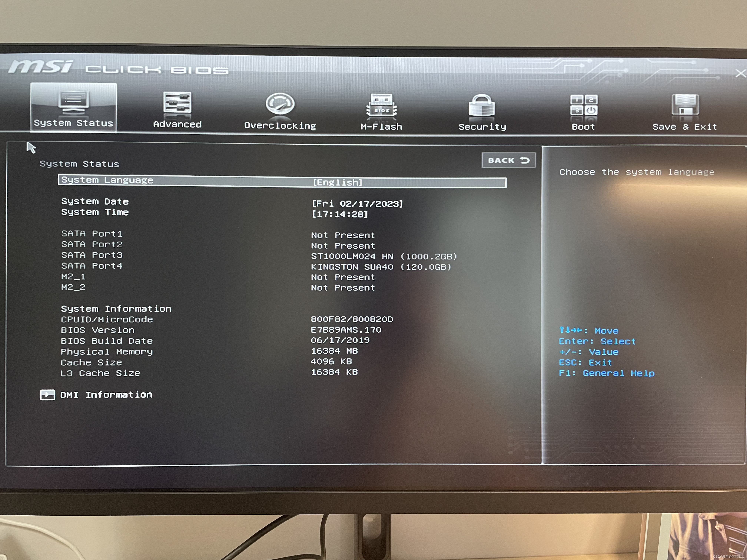The image size is (747, 560).
Task: Select the M2_2 entry
Action: coord(73,288)
